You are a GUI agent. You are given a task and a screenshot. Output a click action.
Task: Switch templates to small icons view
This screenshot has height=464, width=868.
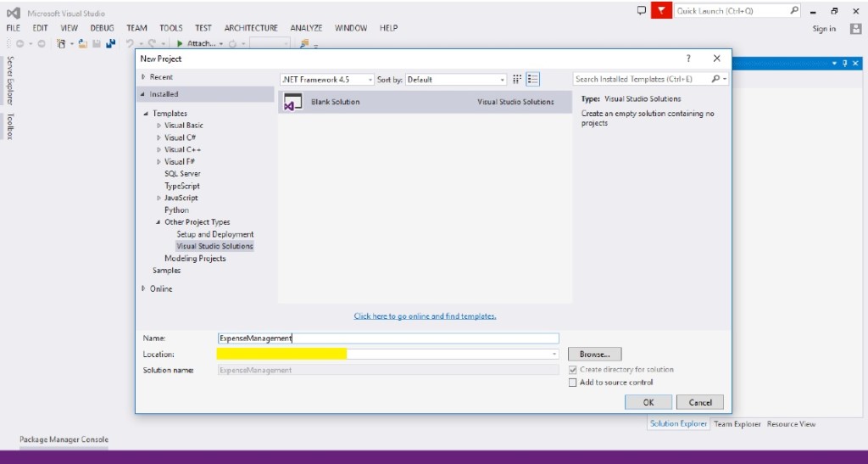coord(517,79)
